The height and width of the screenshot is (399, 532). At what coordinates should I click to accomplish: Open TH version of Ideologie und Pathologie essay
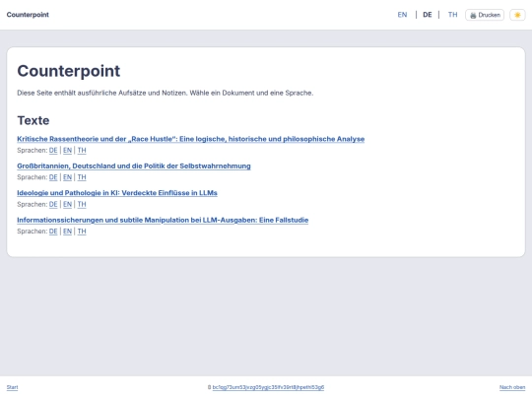(x=82, y=204)
